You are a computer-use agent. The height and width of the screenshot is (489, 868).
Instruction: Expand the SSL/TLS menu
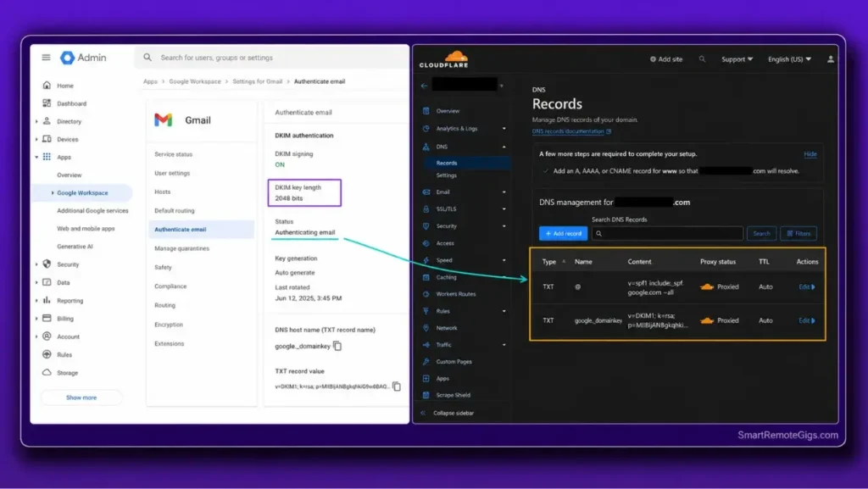tap(504, 209)
